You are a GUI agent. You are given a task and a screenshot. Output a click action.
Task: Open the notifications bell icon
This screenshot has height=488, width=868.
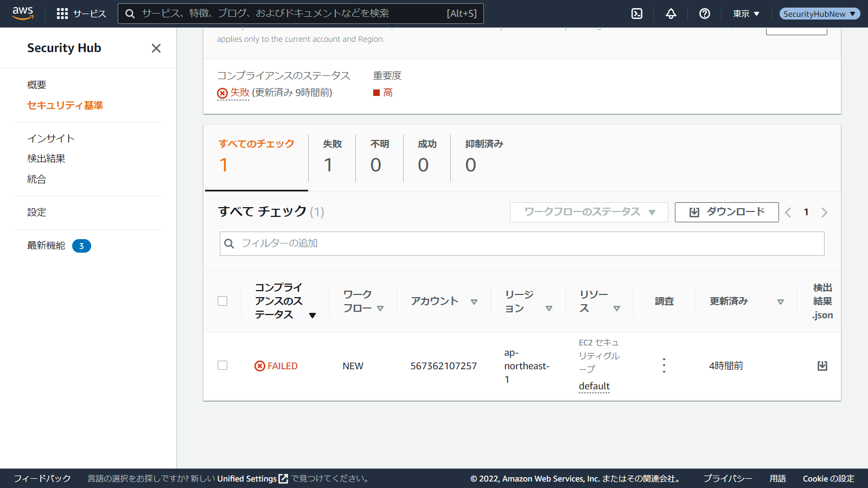pos(671,14)
